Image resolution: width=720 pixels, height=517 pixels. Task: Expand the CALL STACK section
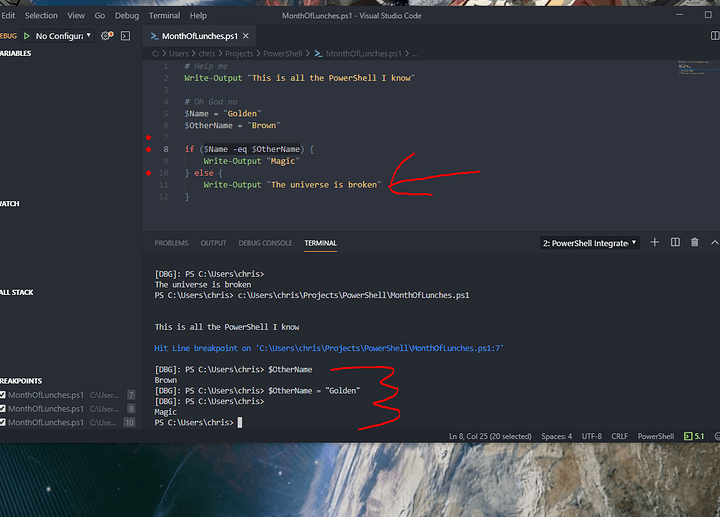click(x=17, y=292)
